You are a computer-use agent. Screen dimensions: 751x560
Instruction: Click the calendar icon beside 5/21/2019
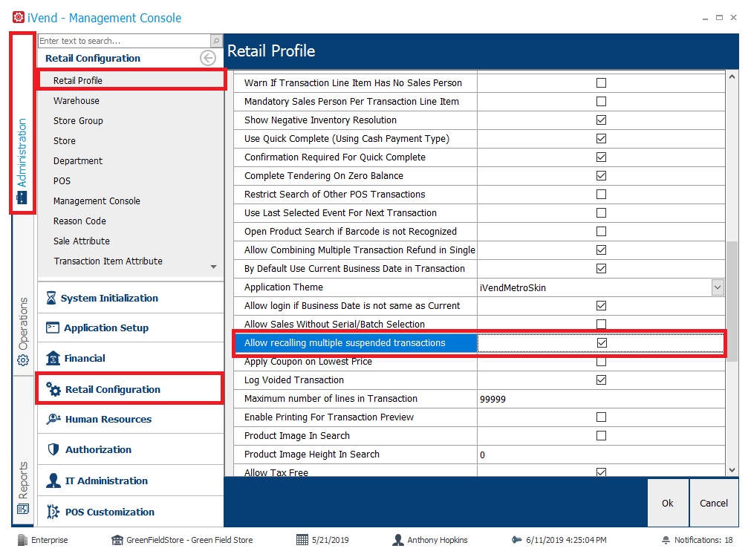(x=302, y=541)
